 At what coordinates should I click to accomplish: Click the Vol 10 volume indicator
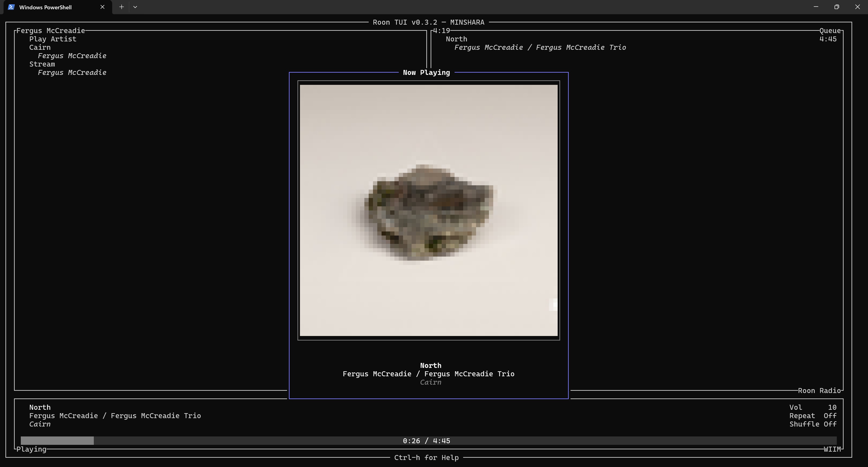pyautogui.click(x=812, y=407)
